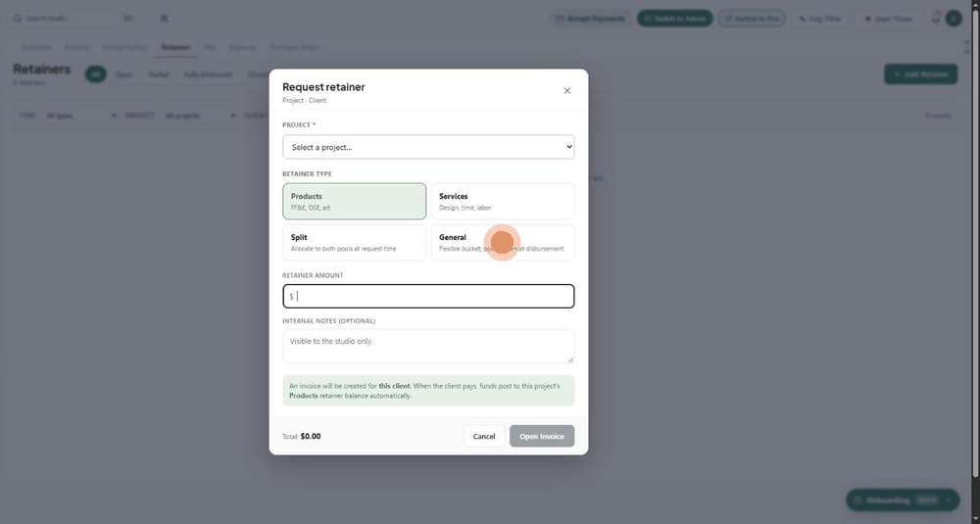
Task: Choose the Split retainer type
Action: (x=355, y=242)
